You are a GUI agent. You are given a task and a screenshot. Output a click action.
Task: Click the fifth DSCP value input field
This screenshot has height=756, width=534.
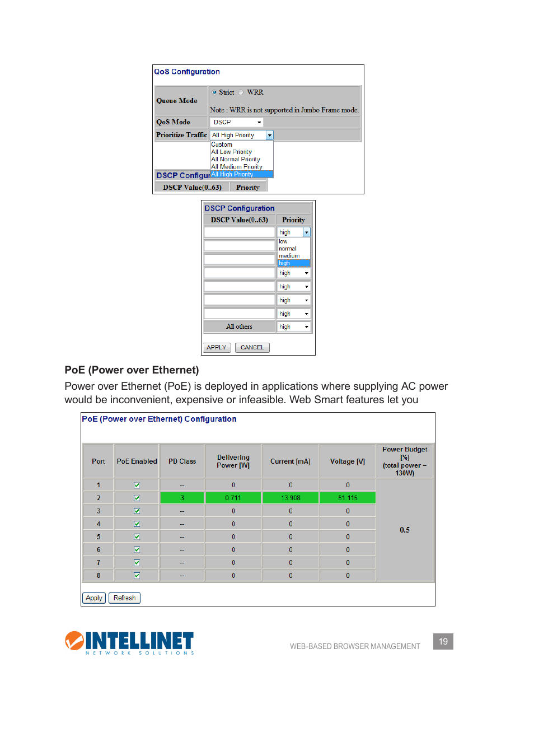tap(240, 287)
